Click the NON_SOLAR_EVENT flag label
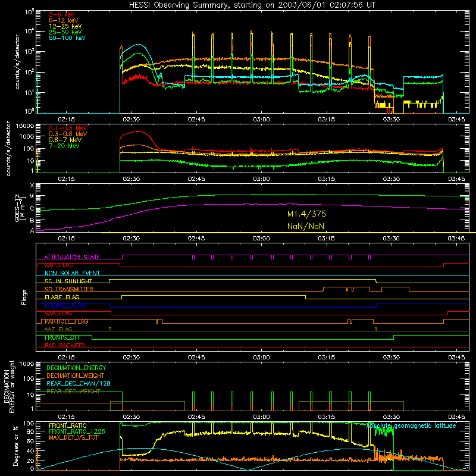The width and height of the screenshot is (476, 476). (x=72, y=273)
